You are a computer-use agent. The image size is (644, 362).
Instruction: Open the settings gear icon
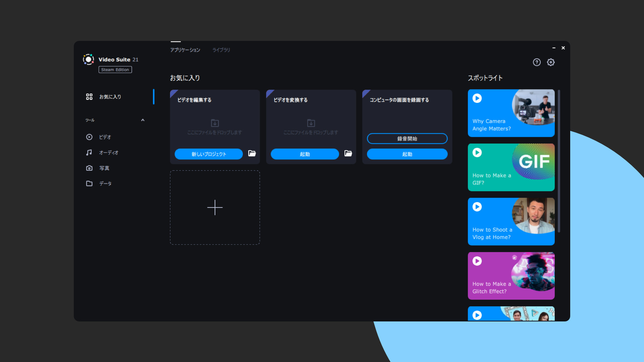551,62
